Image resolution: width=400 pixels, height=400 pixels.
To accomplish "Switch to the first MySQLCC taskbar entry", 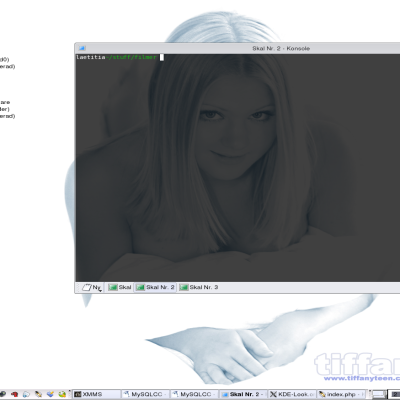I will click(145, 394).
